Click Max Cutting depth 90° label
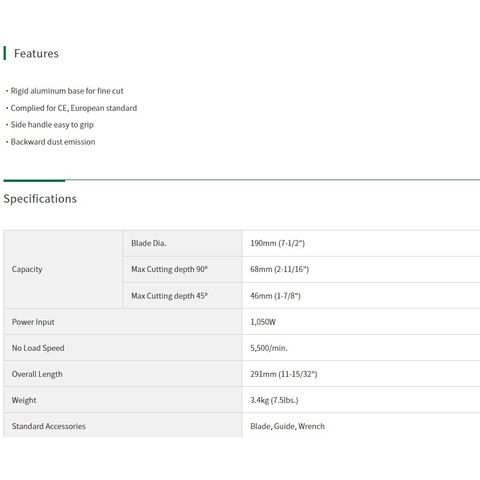 point(169,269)
